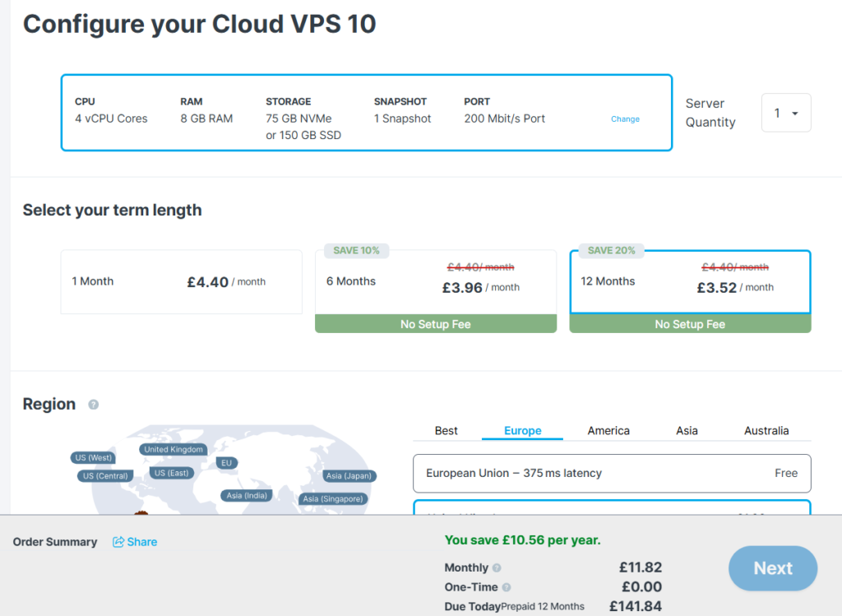This screenshot has width=842, height=616.
Task: Click the Monthly info icon
Action: coord(497,568)
